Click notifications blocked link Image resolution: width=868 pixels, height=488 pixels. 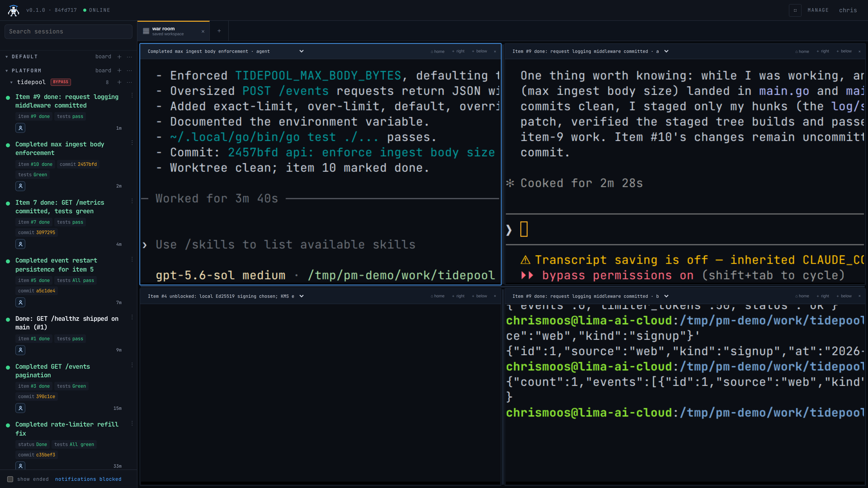(88, 479)
